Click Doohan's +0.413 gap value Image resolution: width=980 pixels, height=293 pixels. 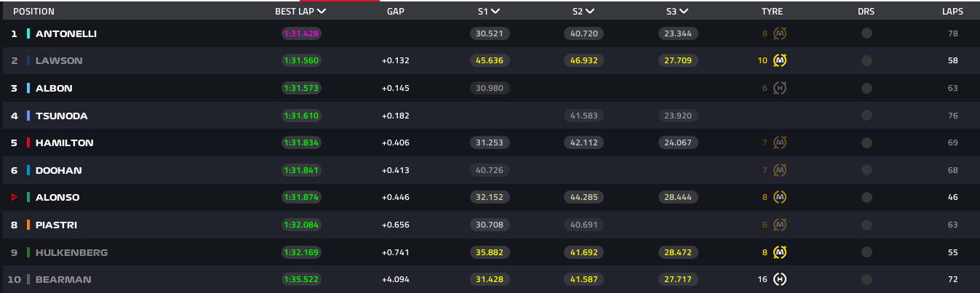tap(396, 170)
